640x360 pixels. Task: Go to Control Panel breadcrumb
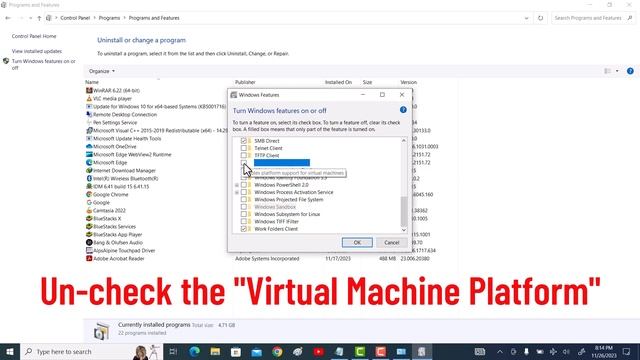75,18
